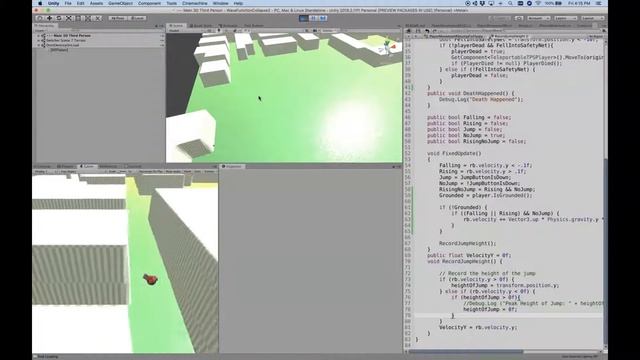Open the cloud services button
The image size is (640, 360).
(x=519, y=18)
